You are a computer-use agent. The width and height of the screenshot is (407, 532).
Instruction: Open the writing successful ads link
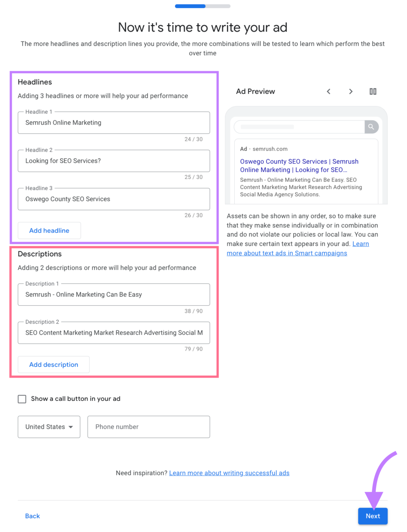tap(229, 473)
